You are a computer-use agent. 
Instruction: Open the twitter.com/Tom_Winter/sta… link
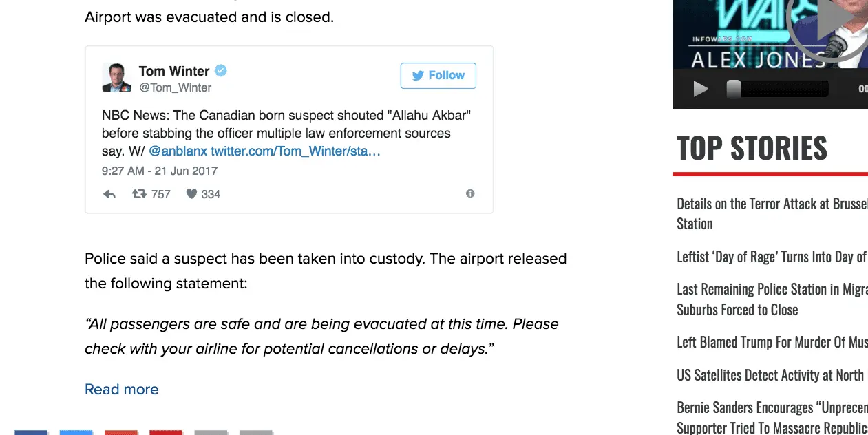(x=295, y=151)
